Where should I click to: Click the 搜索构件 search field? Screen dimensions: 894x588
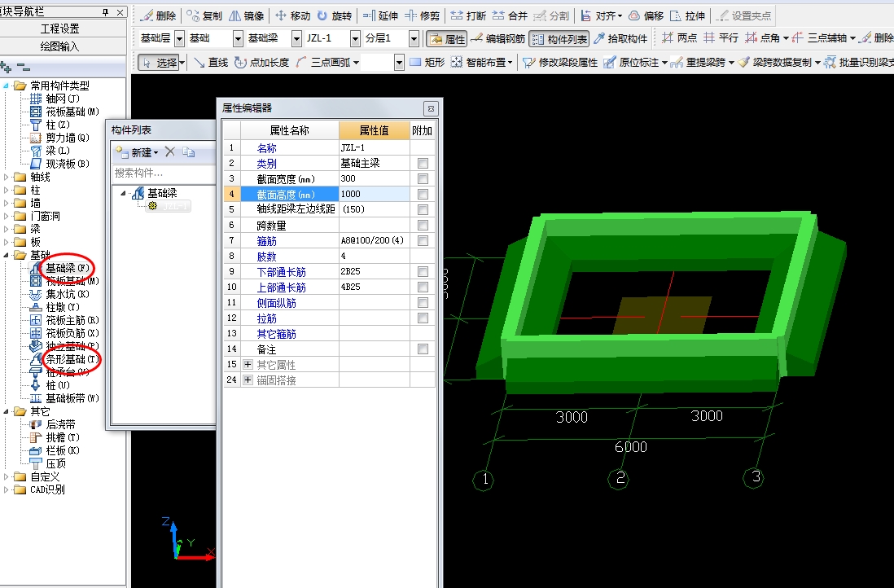[x=164, y=173]
